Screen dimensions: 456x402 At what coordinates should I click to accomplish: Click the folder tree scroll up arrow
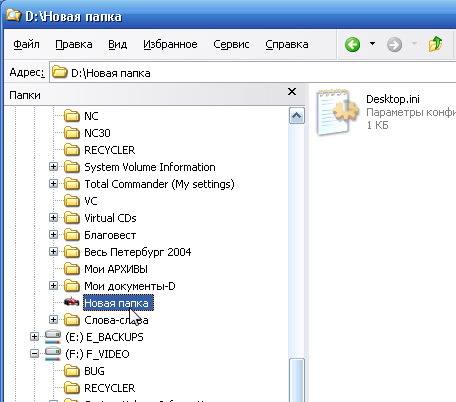click(x=297, y=116)
